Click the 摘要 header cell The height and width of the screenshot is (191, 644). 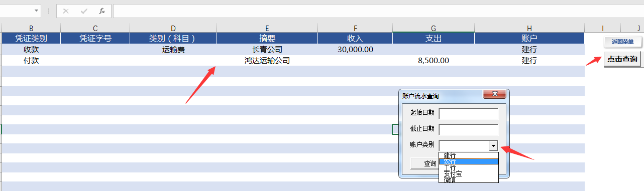(267, 38)
